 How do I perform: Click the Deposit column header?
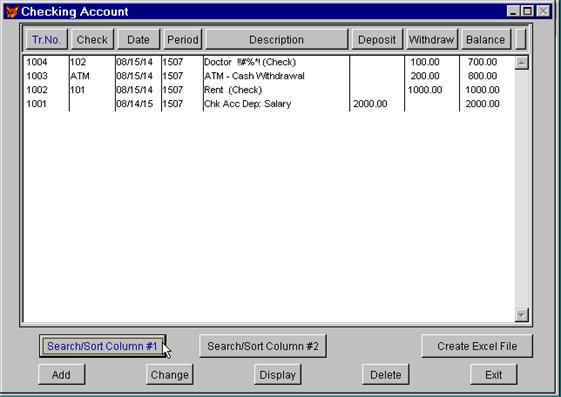(x=377, y=39)
